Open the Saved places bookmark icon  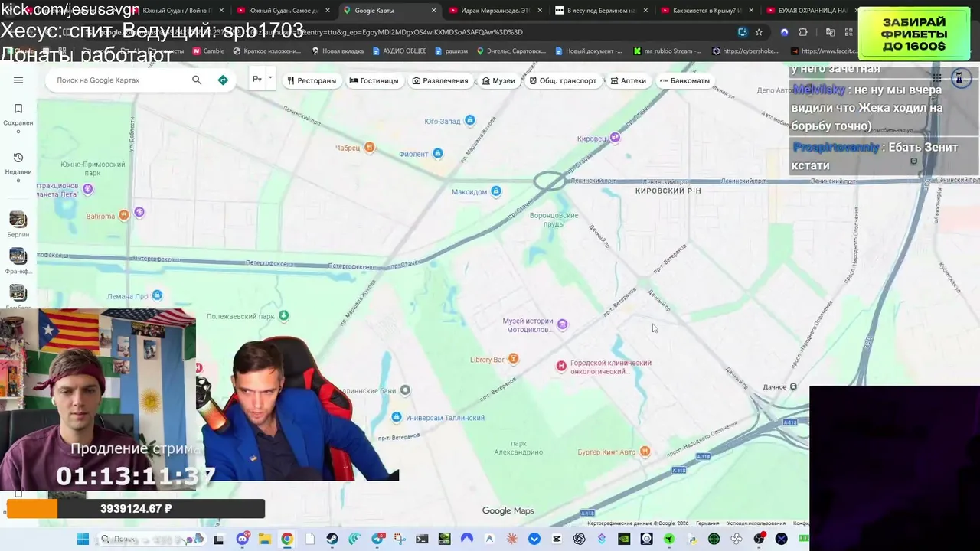(x=18, y=109)
